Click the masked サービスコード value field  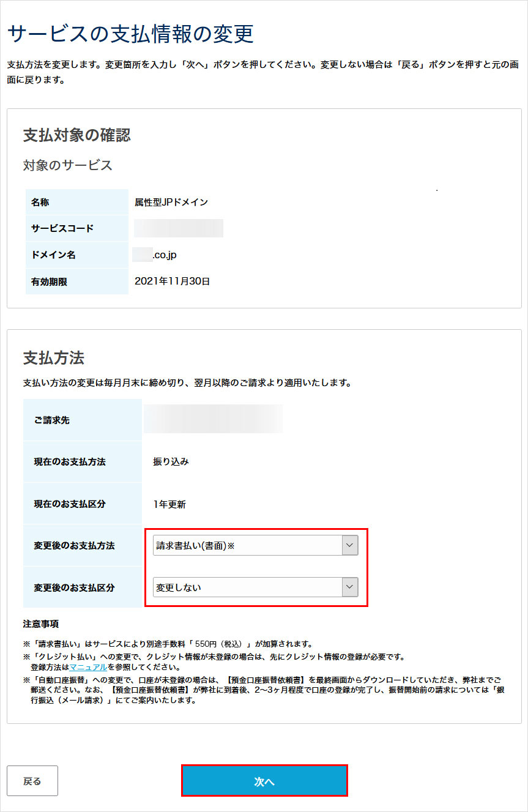pyautogui.click(x=179, y=228)
